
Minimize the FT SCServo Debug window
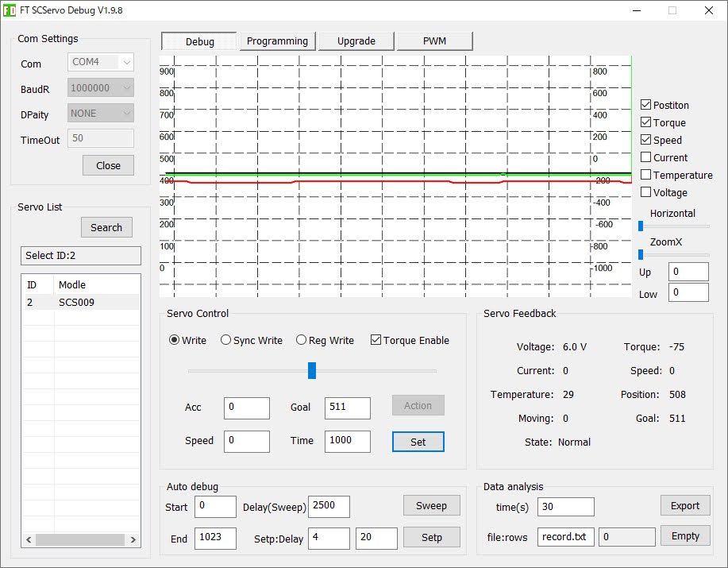point(637,10)
